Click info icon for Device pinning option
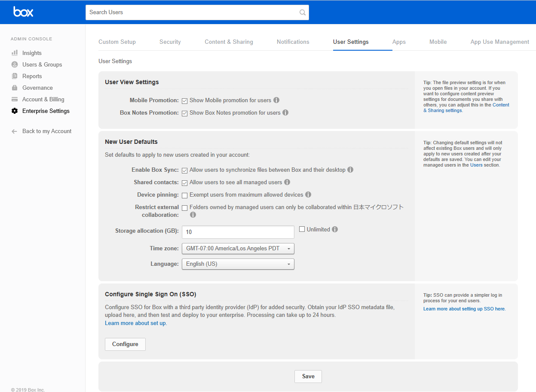This screenshot has width=536, height=392. 308,194
